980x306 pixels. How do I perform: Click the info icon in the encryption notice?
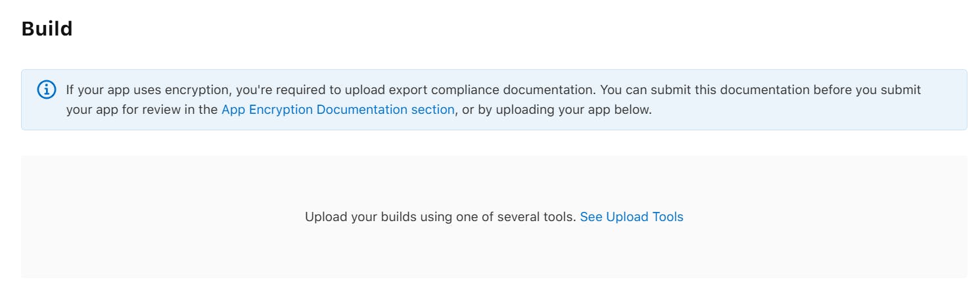coord(47,90)
